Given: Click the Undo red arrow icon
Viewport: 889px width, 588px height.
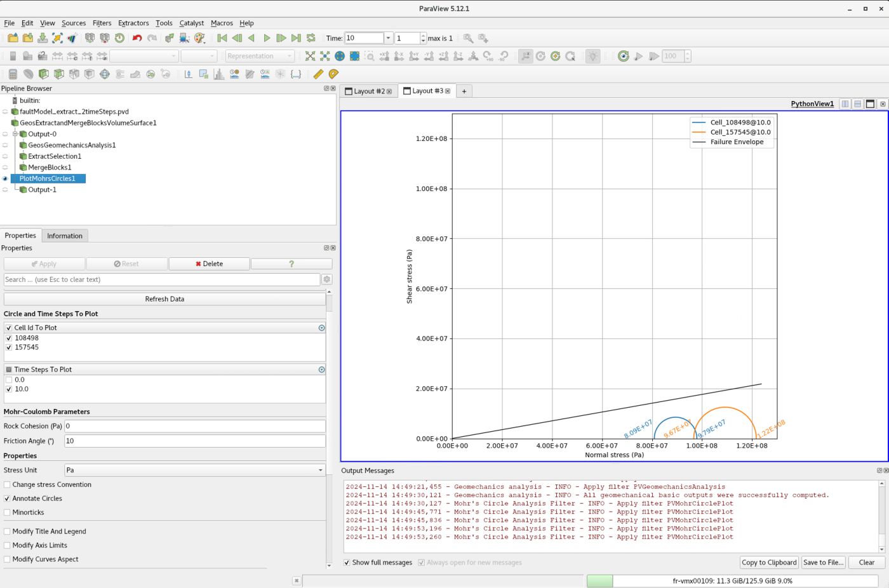Looking at the screenshot, I should coord(137,38).
